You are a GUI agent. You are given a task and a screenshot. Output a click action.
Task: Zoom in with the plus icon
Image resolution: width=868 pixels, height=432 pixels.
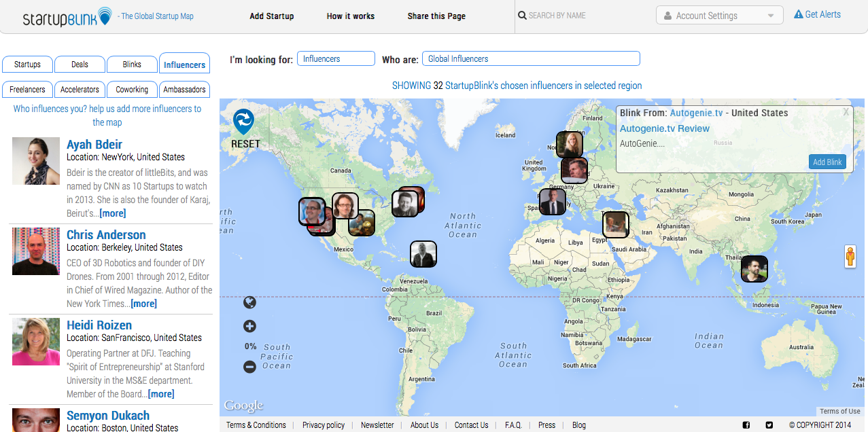[249, 327]
